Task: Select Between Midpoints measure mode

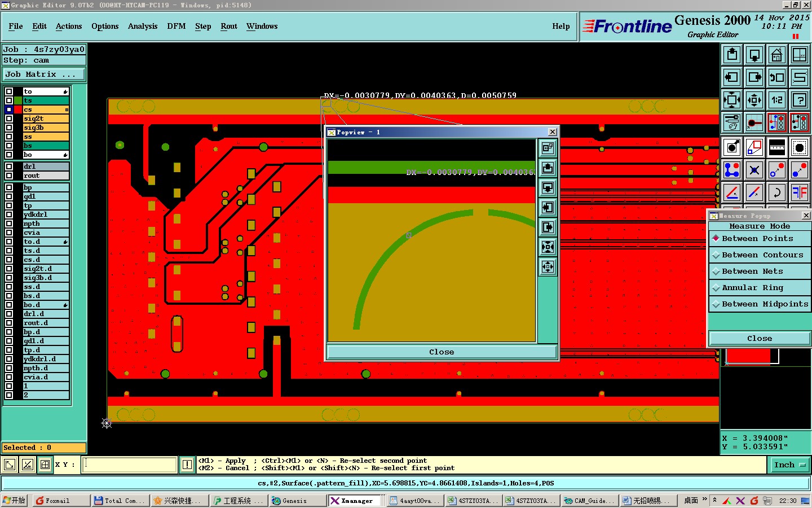Action: [x=760, y=304]
